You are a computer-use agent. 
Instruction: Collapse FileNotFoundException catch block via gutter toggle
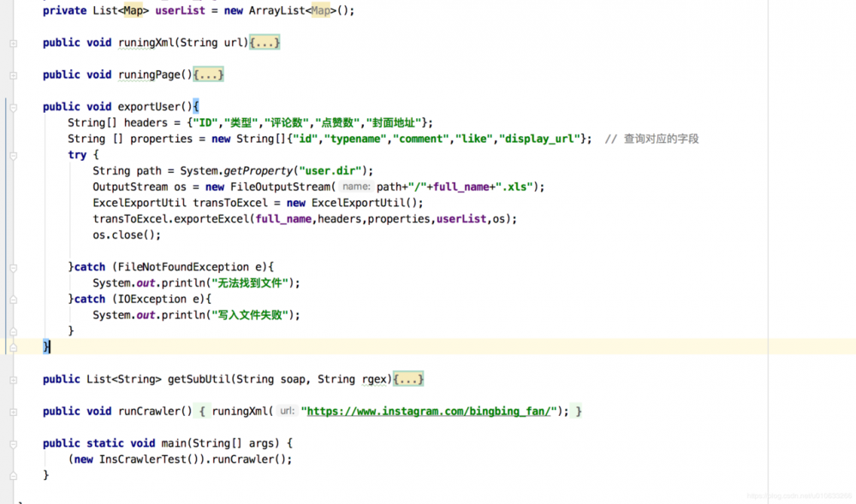[13, 268]
